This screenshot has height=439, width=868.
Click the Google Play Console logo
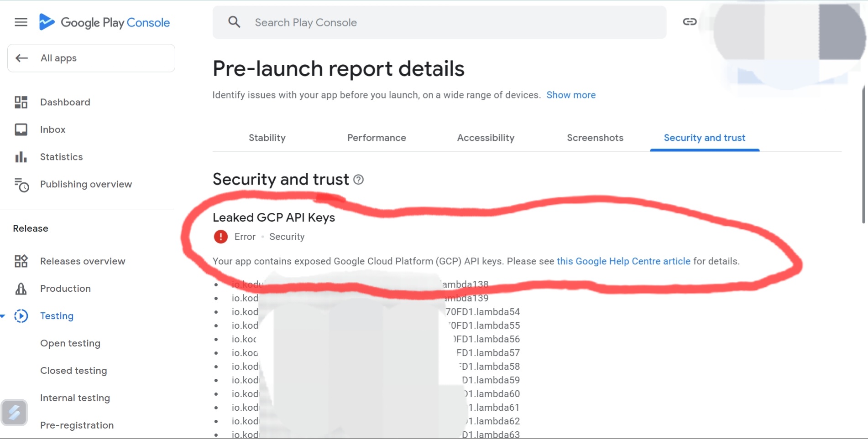105,22
